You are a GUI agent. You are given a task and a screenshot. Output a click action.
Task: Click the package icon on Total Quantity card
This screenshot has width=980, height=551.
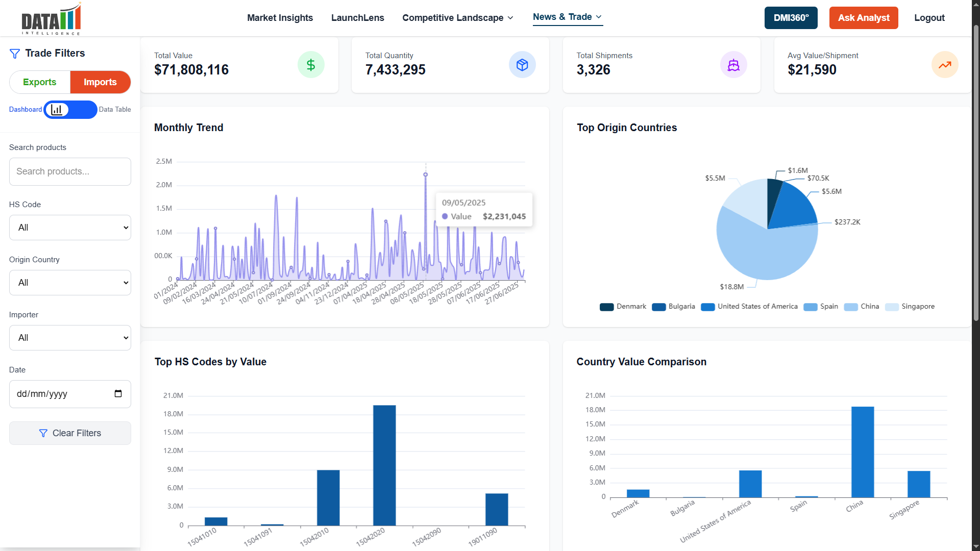[x=522, y=65]
